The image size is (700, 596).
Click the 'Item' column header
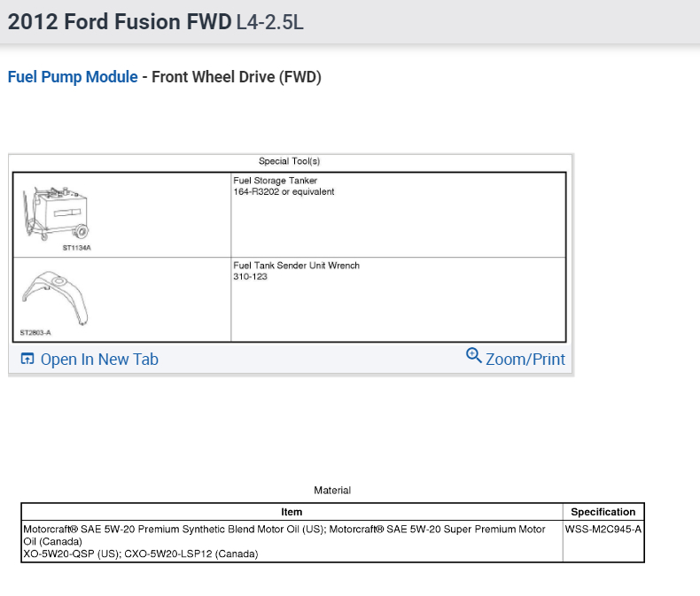pyautogui.click(x=292, y=512)
